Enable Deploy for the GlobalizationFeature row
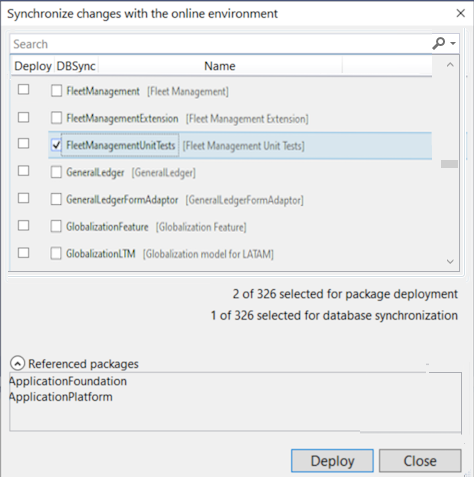Screen dimensions: 474x477 [23, 225]
